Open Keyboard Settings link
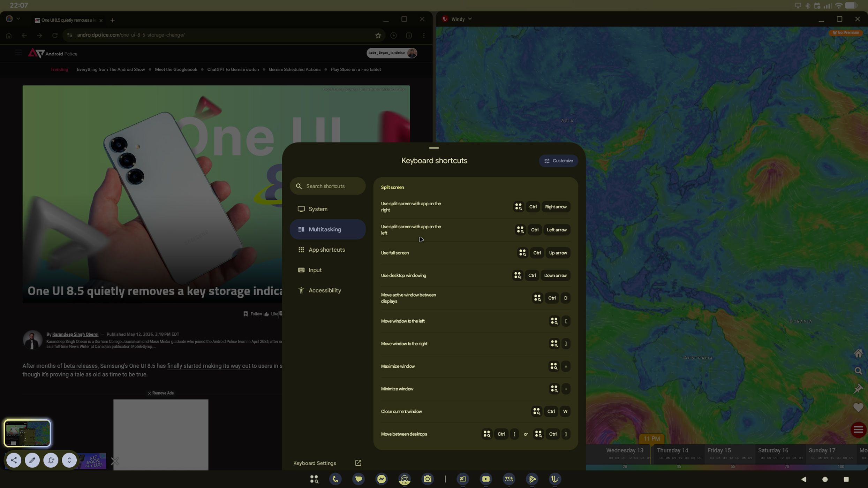This screenshot has height=488, width=868. pyautogui.click(x=327, y=463)
